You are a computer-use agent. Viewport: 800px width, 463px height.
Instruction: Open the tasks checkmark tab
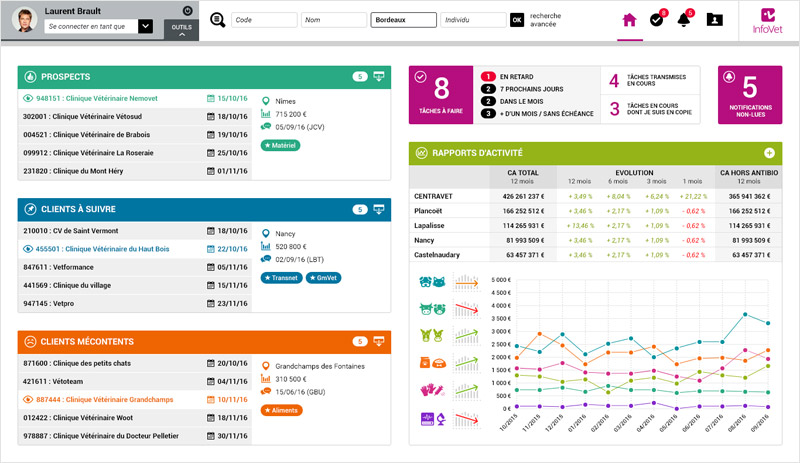657,19
